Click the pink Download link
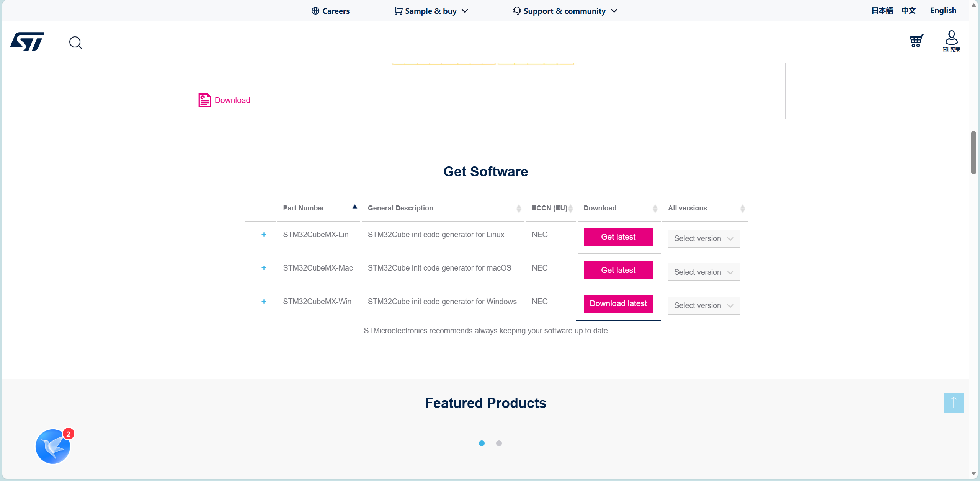 (x=232, y=100)
